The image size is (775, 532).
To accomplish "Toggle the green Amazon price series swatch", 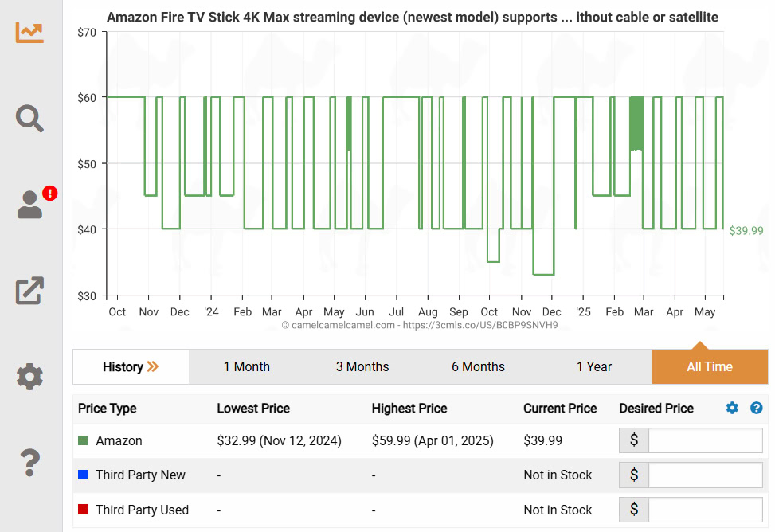I will pos(83,440).
